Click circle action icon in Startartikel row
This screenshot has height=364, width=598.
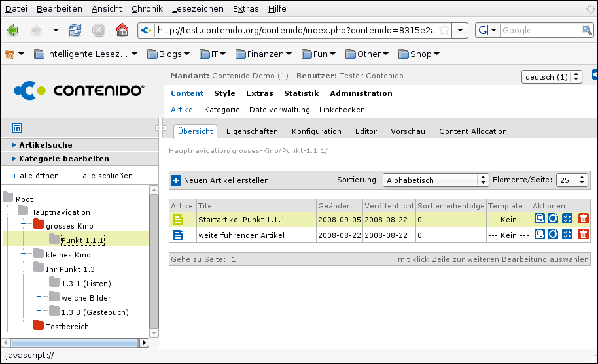(x=554, y=219)
